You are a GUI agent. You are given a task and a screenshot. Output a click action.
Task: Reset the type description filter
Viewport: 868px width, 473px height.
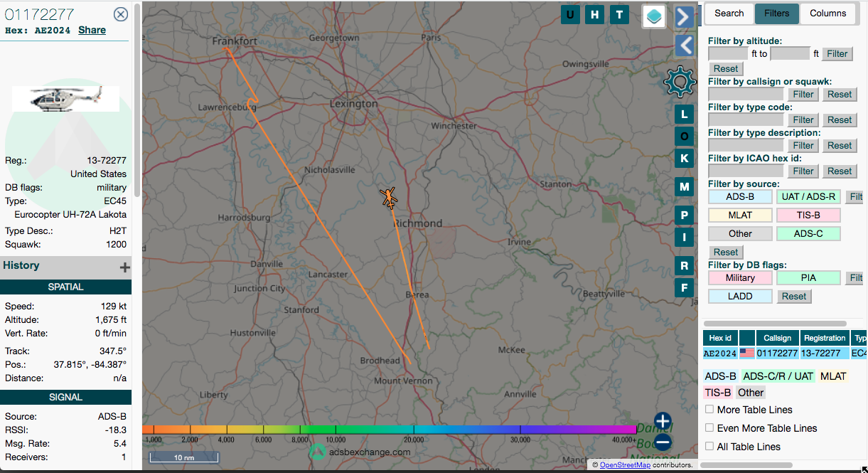840,145
